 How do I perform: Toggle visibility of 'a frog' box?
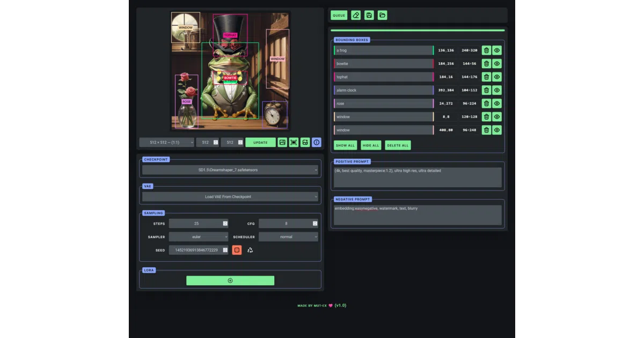[x=497, y=50]
